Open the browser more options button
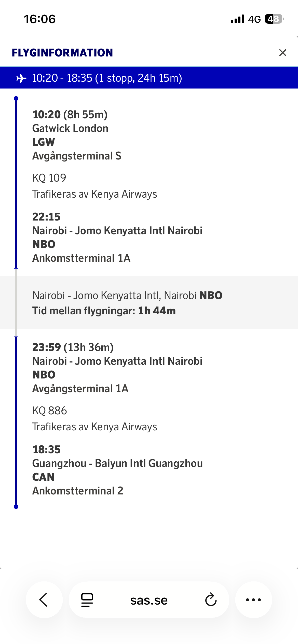 click(253, 600)
